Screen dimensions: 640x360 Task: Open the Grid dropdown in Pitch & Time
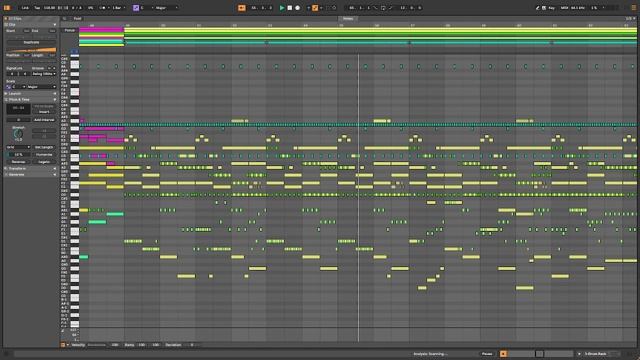pyautogui.click(x=18, y=147)
